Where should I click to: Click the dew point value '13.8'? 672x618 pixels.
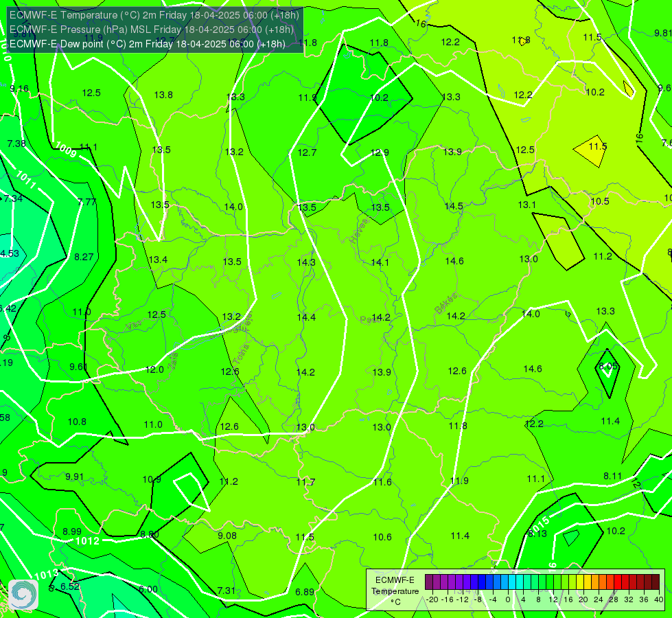click(163, 95)
